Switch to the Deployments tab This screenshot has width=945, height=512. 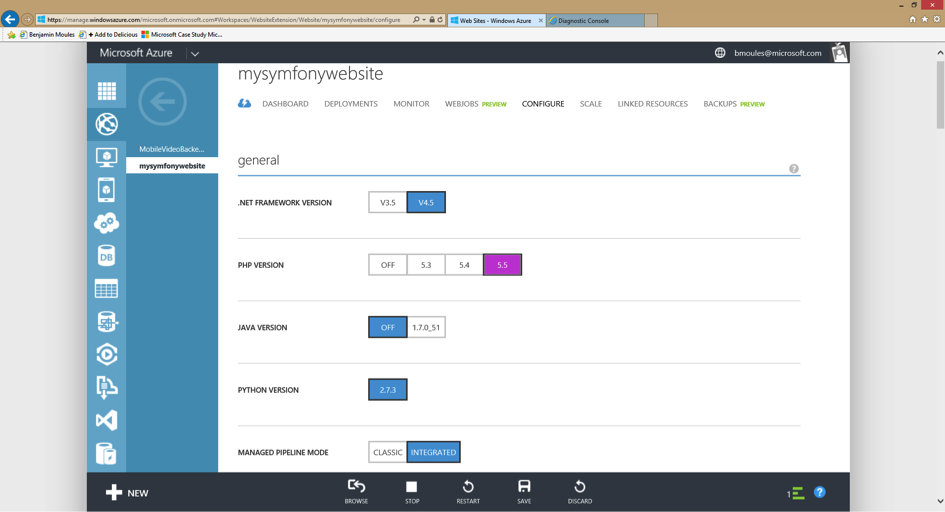click(x=351, y=104)
